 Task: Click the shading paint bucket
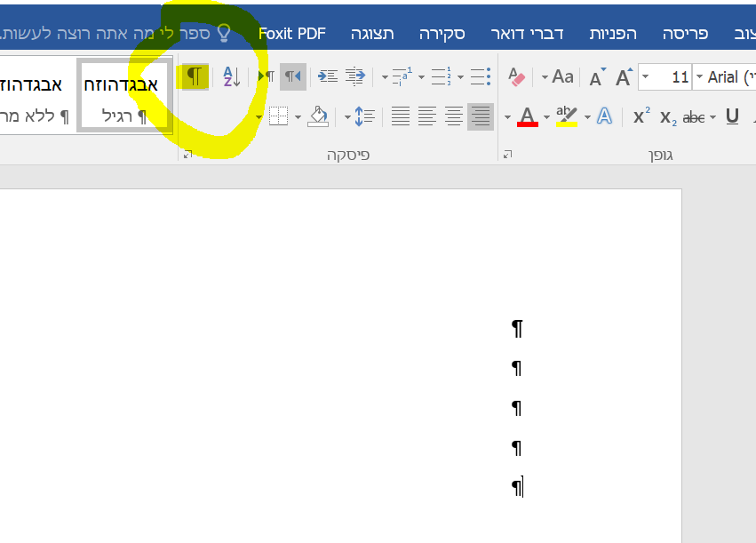[x=318, y=116]
